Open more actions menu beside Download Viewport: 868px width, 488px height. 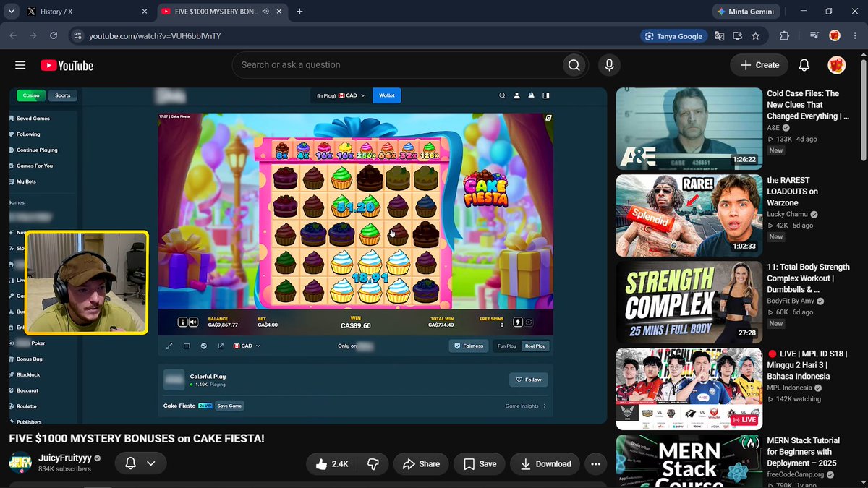point(595,464)
